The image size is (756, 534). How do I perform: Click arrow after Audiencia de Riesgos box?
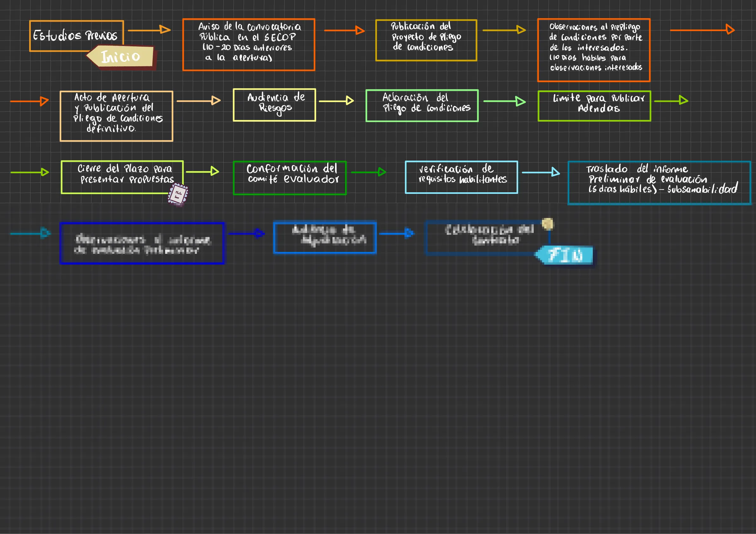coord(336,101)
